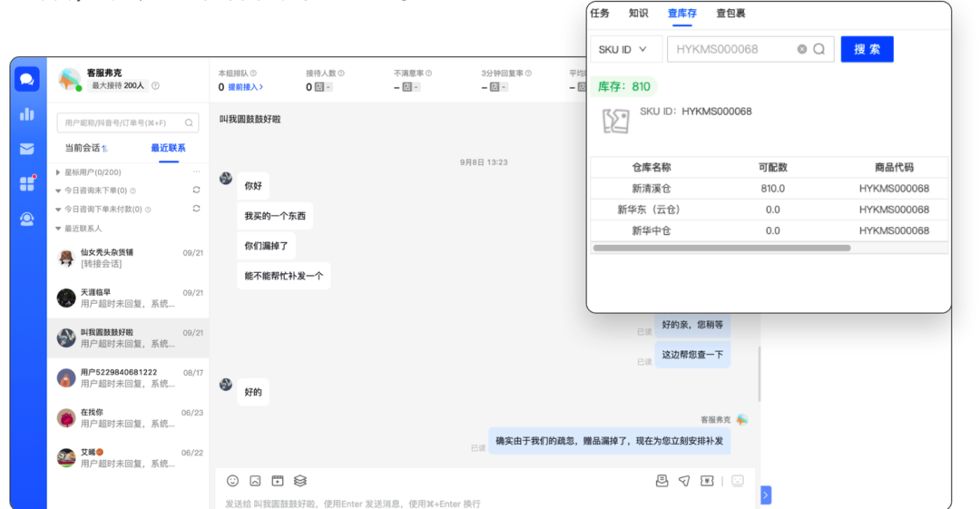Open the chat bubble icon in left sidebar
The image size is (980, 509).
click(x=27, y=80)
